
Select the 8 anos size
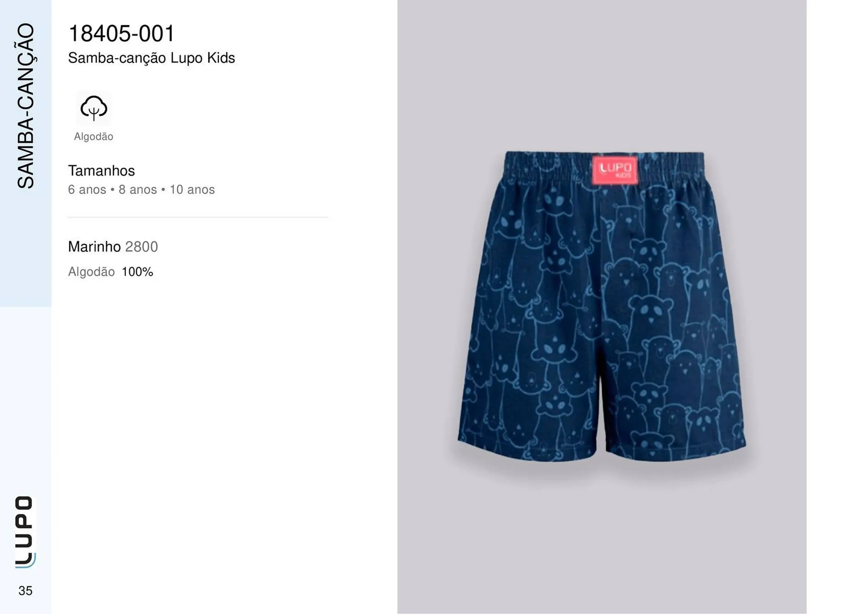click(x=137, y=189)
